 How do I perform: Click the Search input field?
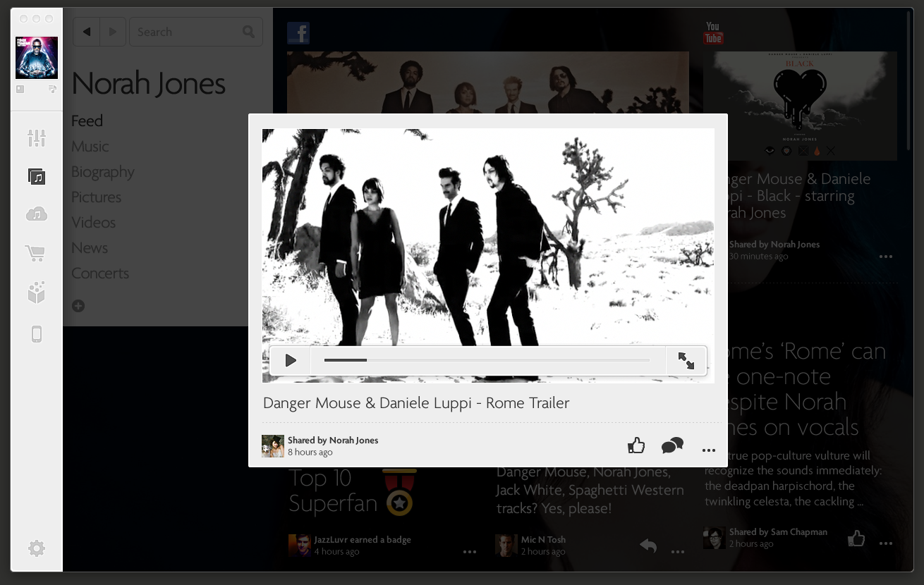click(195, 32)
